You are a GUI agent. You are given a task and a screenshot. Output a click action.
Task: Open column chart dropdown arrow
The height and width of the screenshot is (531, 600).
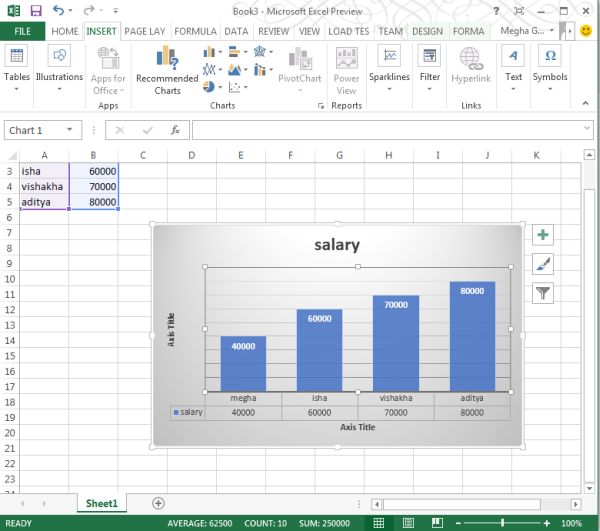220,52
